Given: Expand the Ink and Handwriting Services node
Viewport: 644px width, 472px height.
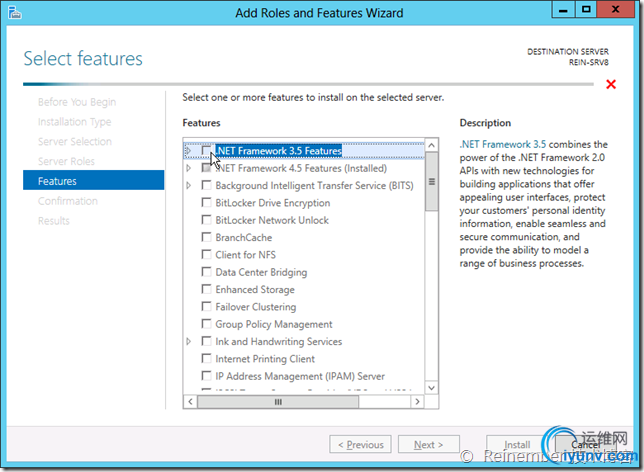Looking at the screenshot, I should point(189,341).
